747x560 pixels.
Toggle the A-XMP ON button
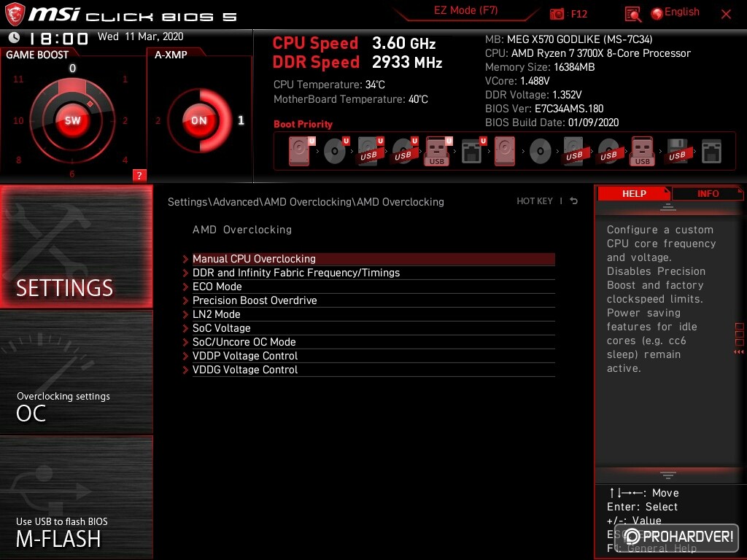pos(199,120)
